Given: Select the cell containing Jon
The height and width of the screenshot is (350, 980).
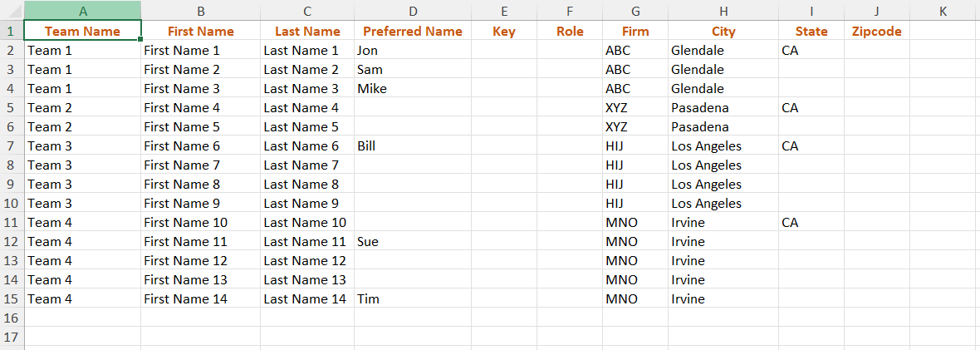Looking at the screenshot, I should [412, 51].
